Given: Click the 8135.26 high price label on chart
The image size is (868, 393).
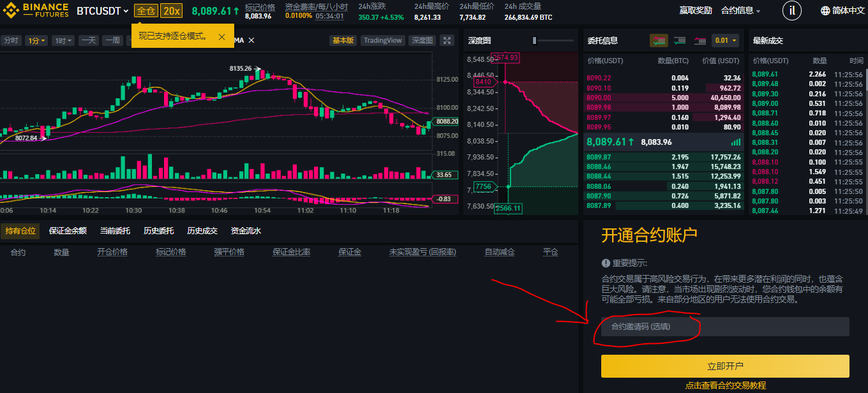Looking at the screenshot, I should coord(241,68).
